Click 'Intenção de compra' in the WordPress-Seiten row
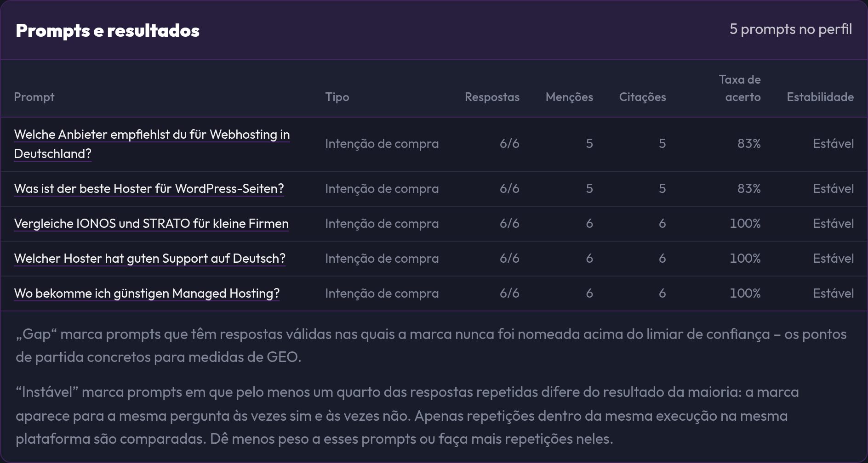 [382, 189]
